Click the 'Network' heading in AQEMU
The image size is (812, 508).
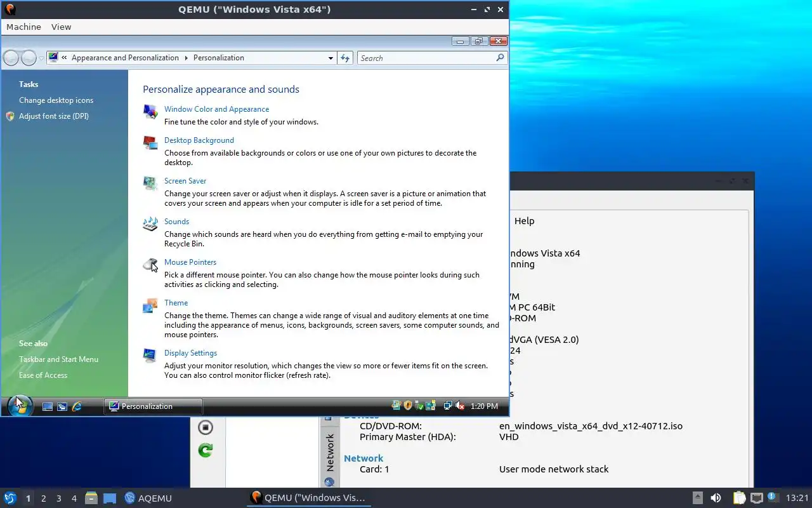tap(363, 458)
